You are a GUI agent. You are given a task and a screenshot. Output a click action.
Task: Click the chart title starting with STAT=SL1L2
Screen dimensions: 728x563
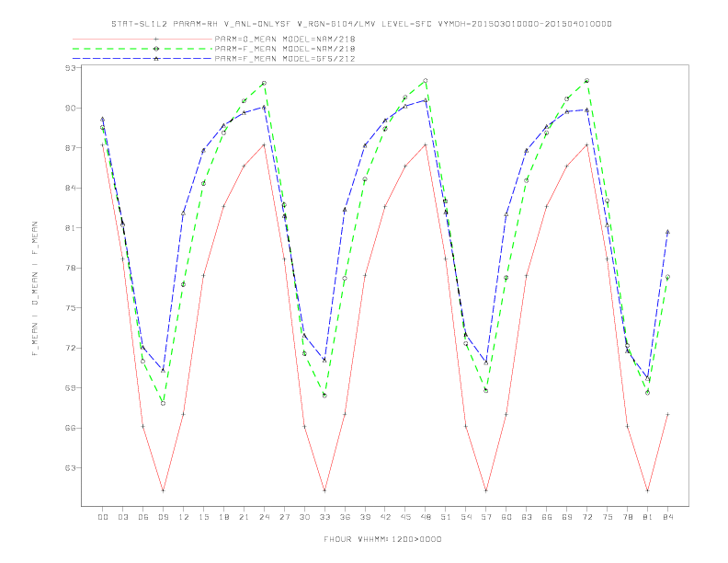361,24
